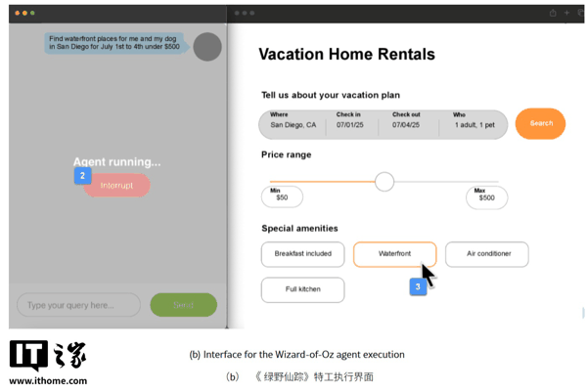Toggle the Breakfast included amenity

point(302,254)
